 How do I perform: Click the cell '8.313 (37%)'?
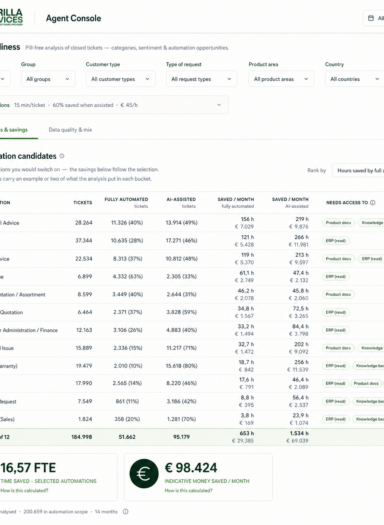127,259
